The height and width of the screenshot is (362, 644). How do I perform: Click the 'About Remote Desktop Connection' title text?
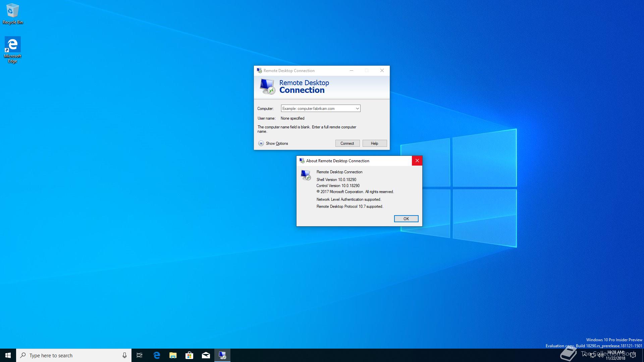tap(337, 161)
